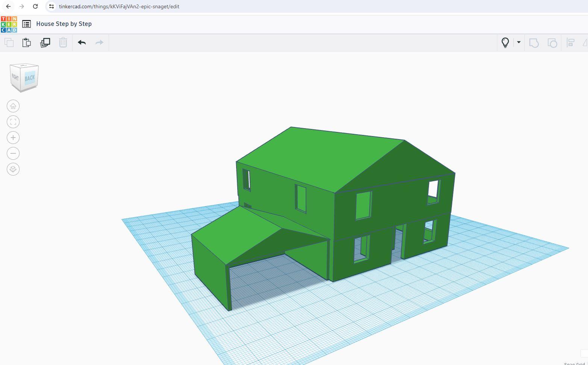Image resolution: width=588 pixels, height=365 pixels.
Task: View site information icon in address bar
Action: point(52,6)
